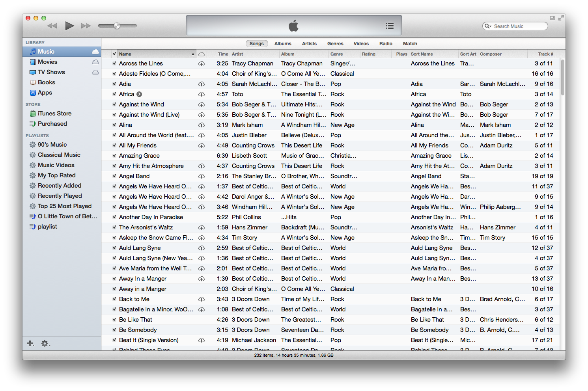This screenshot has width=588, height=391.
Task: Switch to the Artists tab
Action: click(x=309, y=44)
